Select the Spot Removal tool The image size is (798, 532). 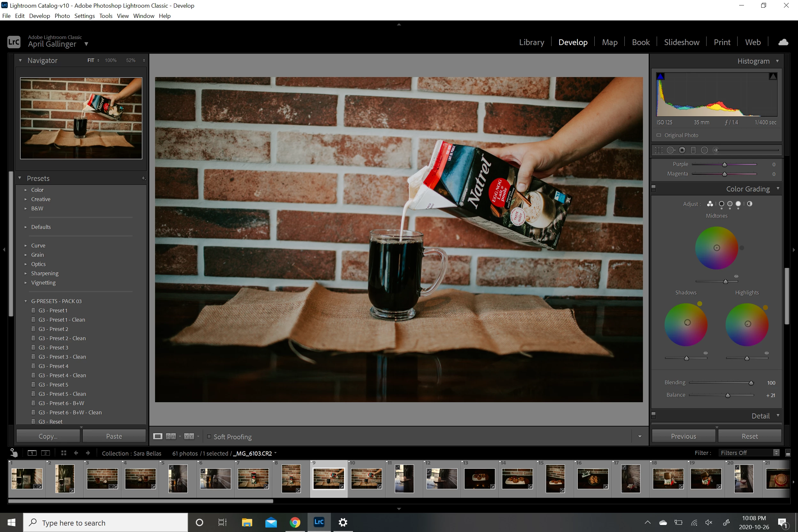[670, 150]
